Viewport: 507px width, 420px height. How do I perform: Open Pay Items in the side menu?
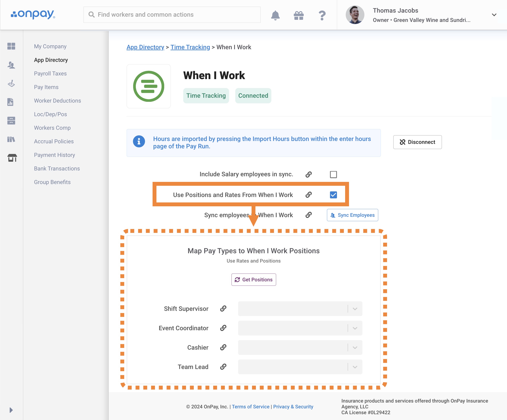[x=46, y=87]
